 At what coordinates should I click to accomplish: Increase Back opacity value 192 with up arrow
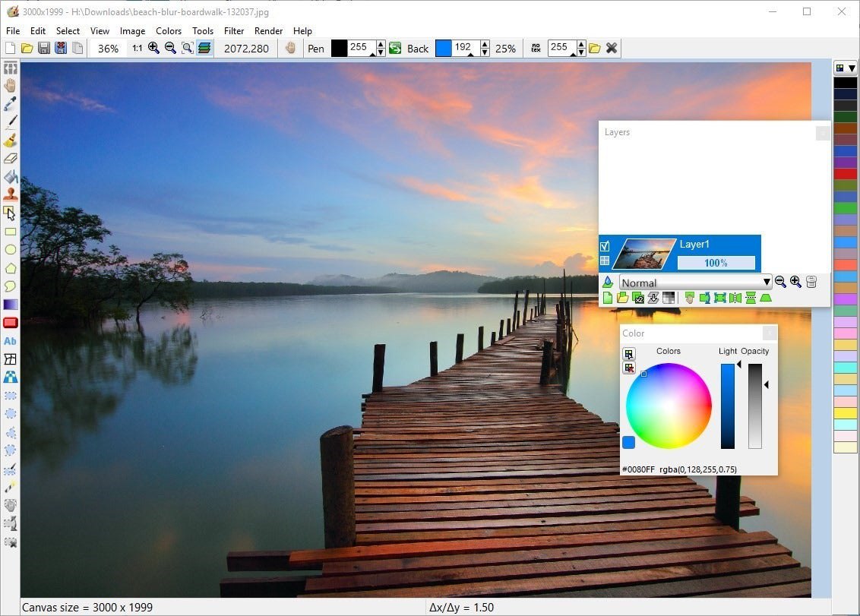pyautogui.click(x=485, y=44)
